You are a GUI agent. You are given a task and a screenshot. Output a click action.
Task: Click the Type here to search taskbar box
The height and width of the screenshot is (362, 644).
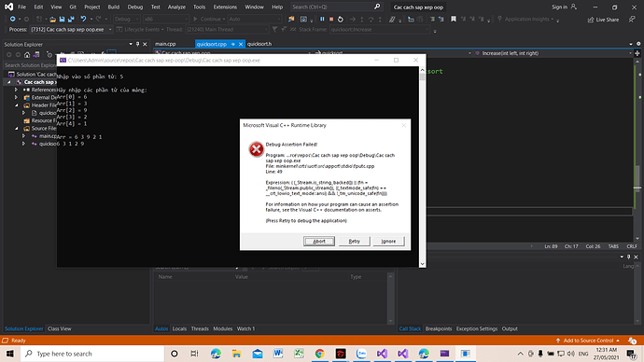92,354
